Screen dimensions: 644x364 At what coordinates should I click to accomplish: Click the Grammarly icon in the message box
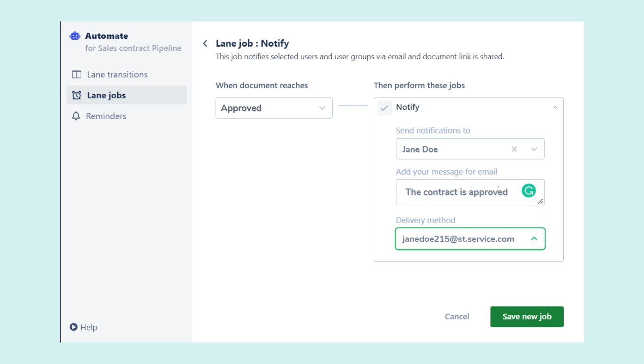click(528, 190)
